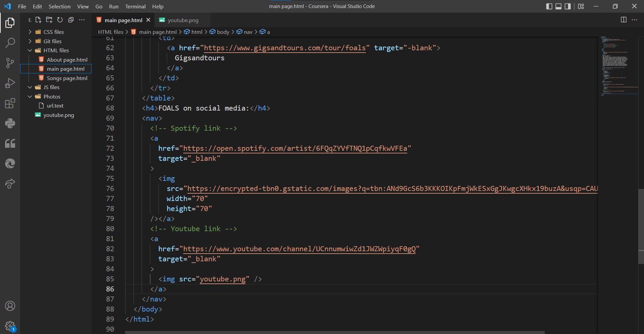Open Songs page.html from explorer
The width and height of the screenshot is (644, 334).
[67, 78]
